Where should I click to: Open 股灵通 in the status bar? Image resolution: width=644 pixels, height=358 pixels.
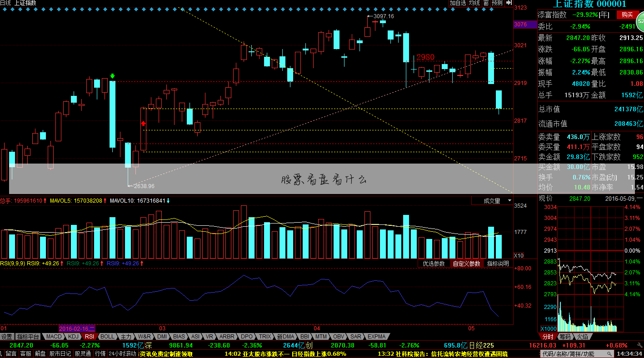[x=83, y=353]
